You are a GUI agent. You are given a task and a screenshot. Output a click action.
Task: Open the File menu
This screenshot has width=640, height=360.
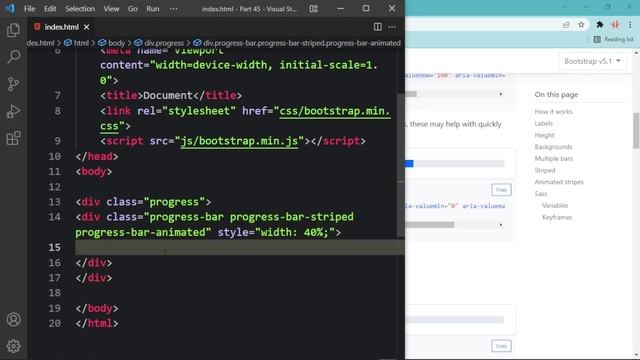coord(29,9)
